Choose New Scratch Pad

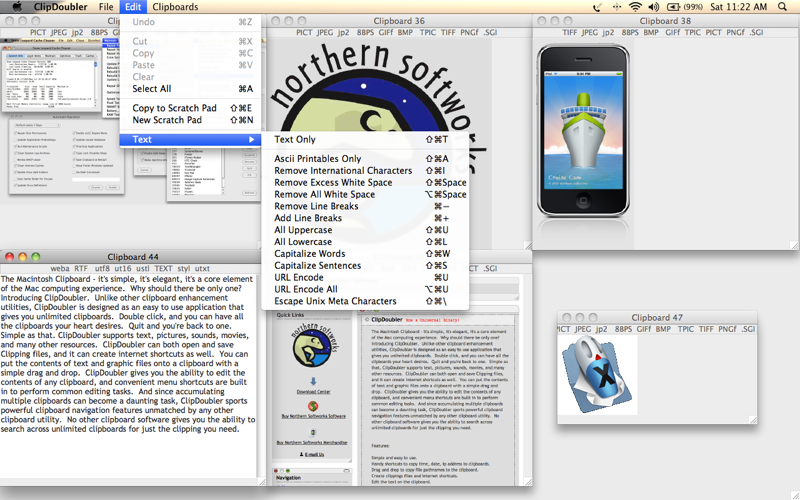click(191, 120)
